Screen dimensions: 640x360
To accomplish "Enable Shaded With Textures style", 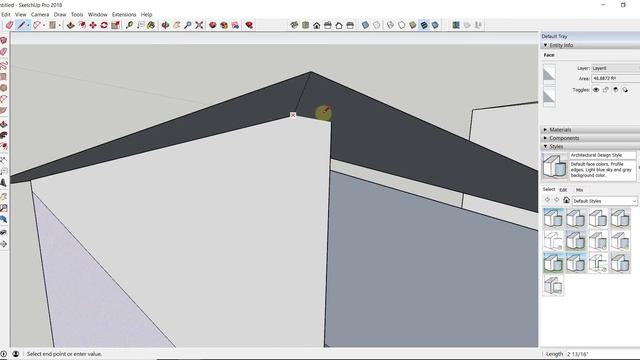I will (x=424, y=25).
